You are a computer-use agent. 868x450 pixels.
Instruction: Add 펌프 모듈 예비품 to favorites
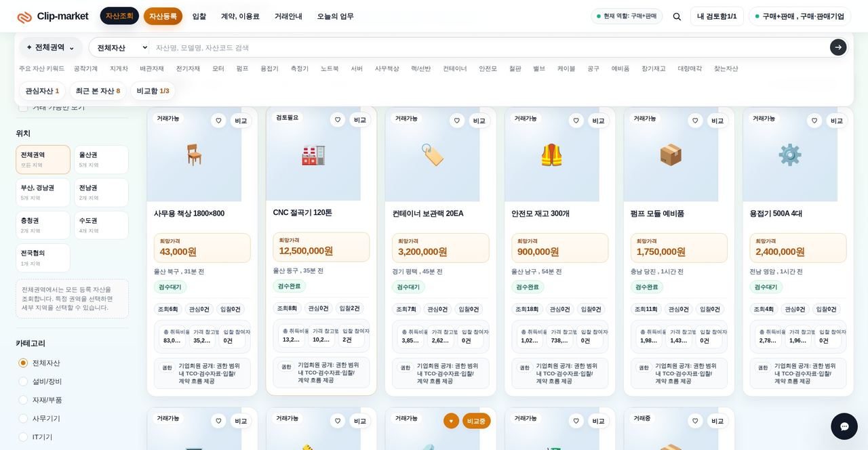coord(696,121)
